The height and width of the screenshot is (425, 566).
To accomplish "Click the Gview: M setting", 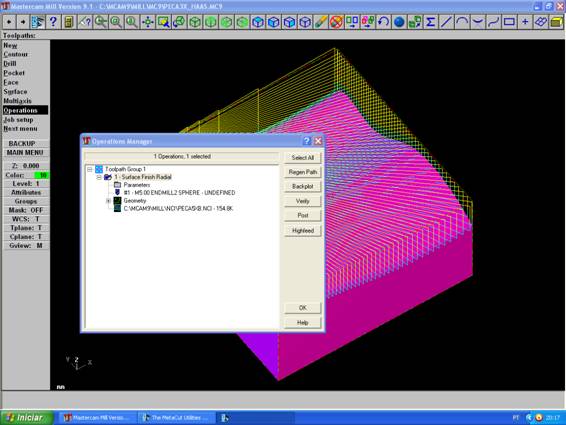I will (x=25, y=246).
